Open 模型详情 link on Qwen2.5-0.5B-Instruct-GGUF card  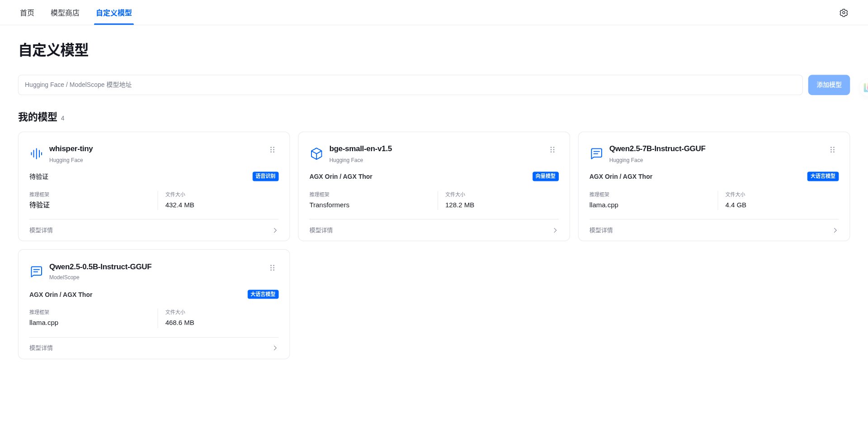[x=41, y=348]
